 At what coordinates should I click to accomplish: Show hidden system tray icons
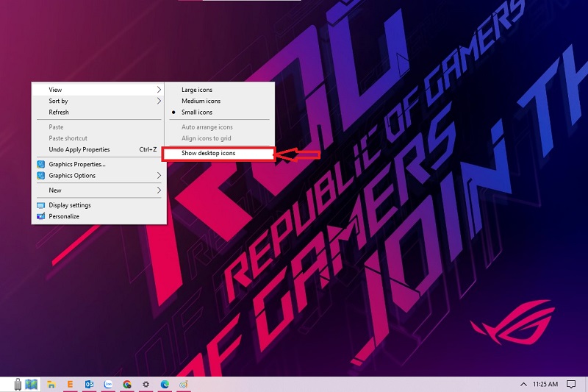(523, 384)
